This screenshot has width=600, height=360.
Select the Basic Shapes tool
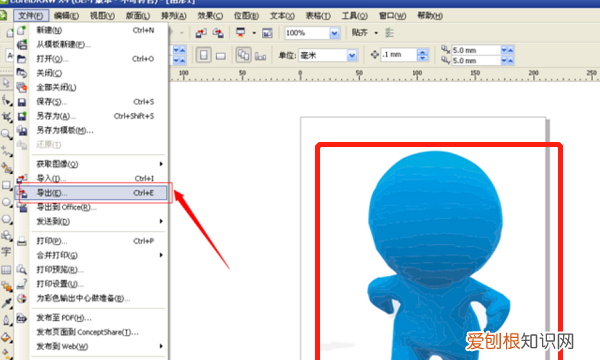pos(6,236)
